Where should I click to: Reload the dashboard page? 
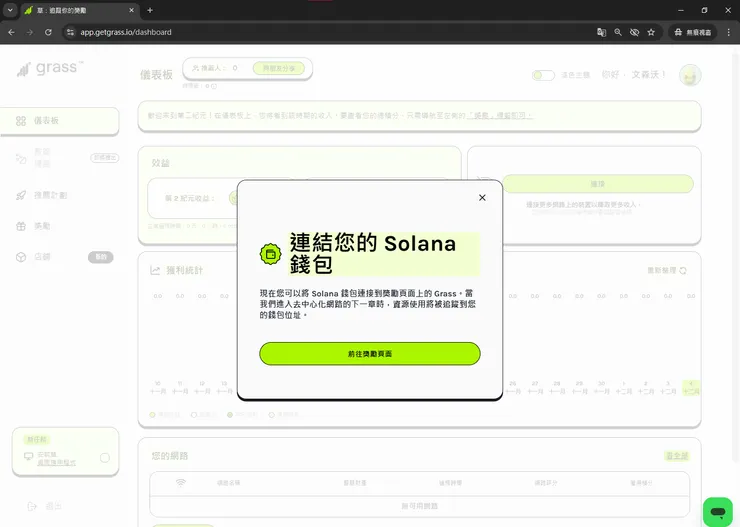click(48, 32)
